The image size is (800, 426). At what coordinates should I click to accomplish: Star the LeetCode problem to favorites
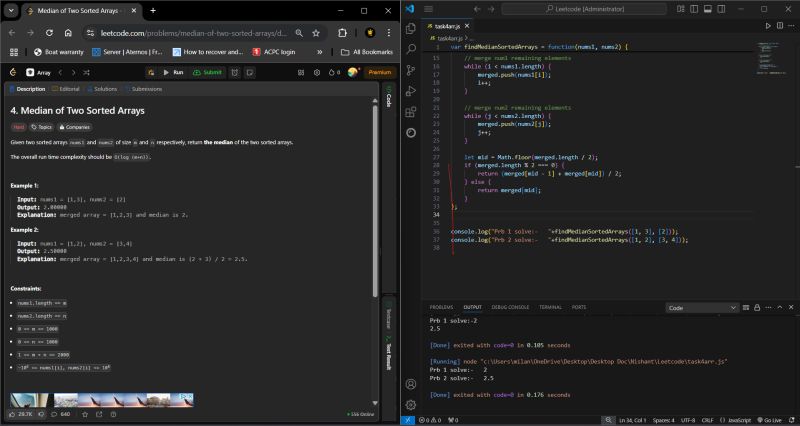coord(85,414)
